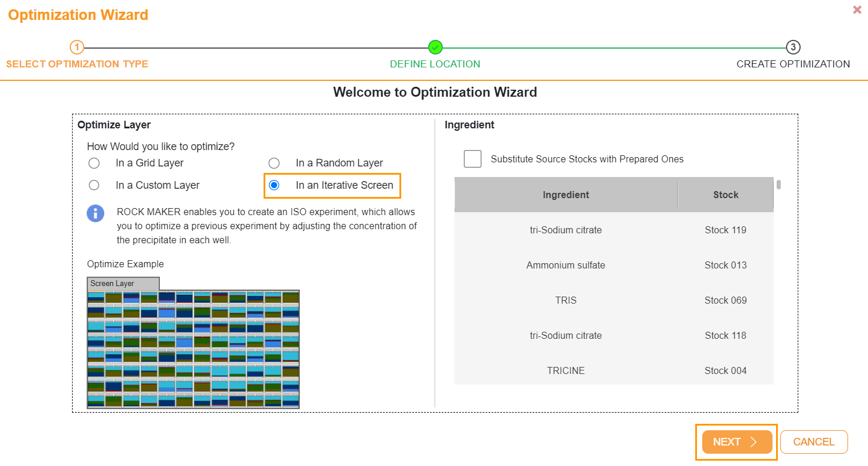Image resolution: width=868 pixels, height=466 pixels.
Task: Click the Select Optimization Type label
Action: click(77, 64)
